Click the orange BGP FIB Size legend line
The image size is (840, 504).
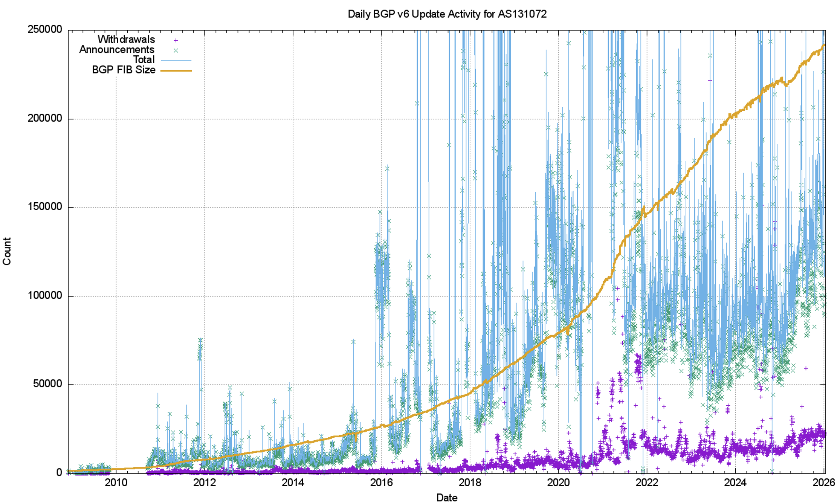176,70
